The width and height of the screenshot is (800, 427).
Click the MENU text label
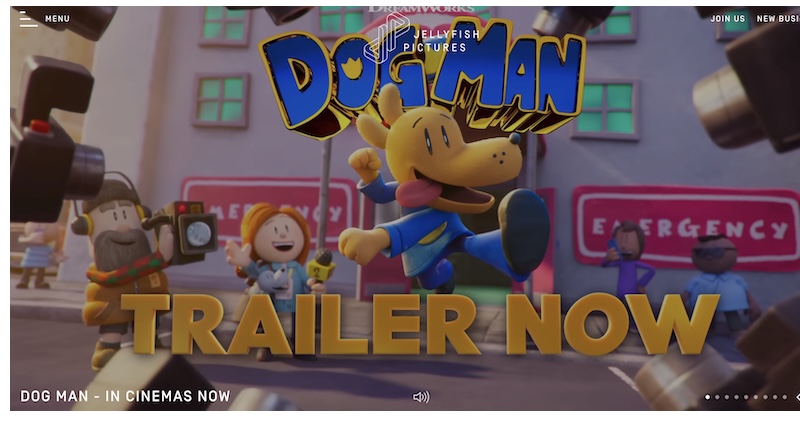[57, 19]
